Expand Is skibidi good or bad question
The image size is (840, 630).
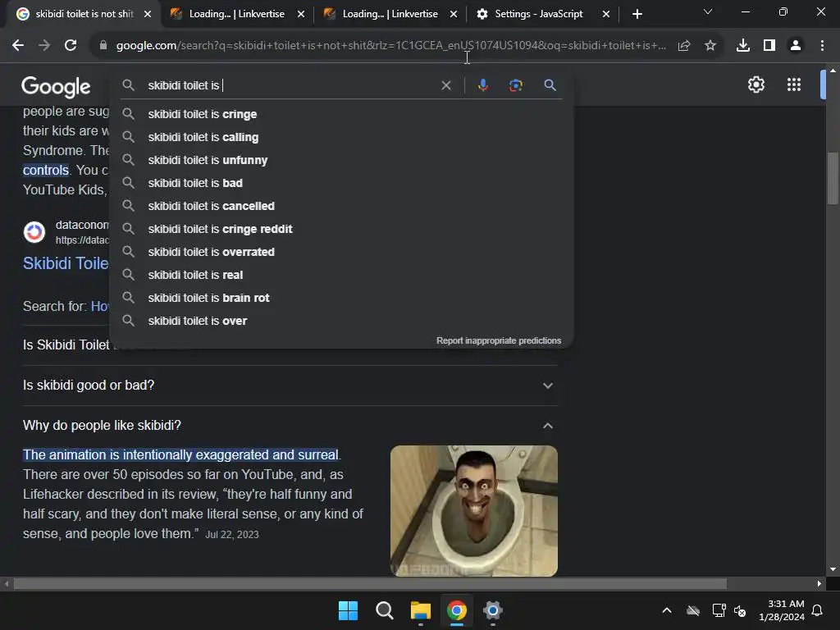pyautogui.click(x=290, y=386)
